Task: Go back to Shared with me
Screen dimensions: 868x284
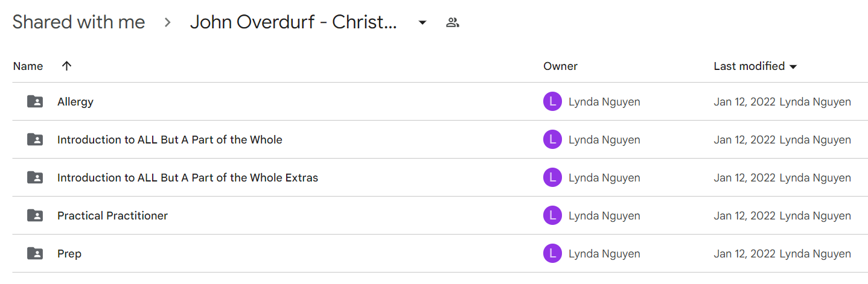Action: (x=78, y=22)
